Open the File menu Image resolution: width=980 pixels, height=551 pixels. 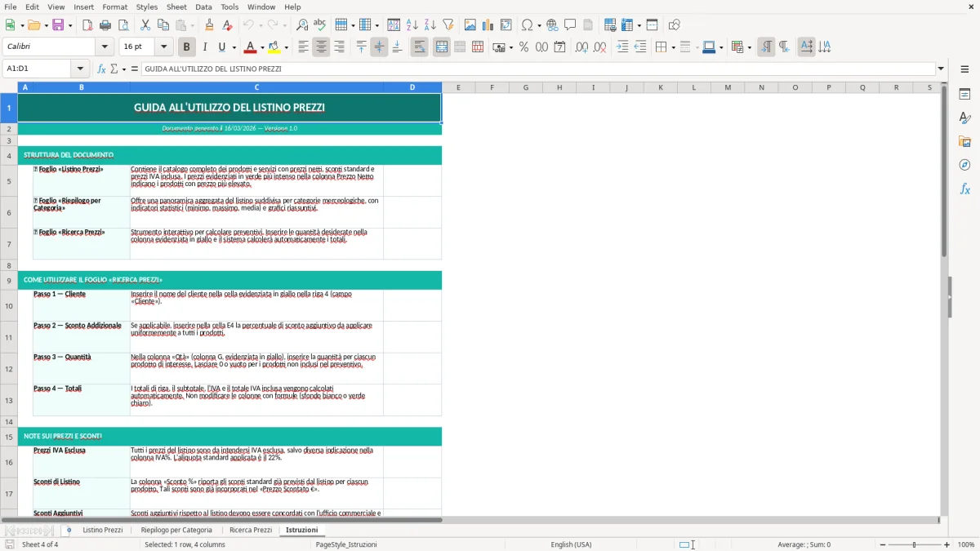pos(11,7)
